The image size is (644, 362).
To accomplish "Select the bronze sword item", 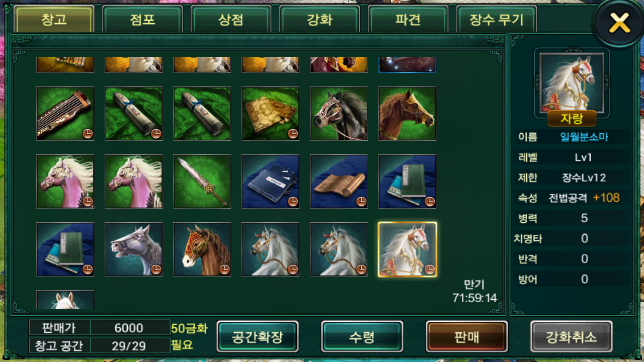I will [202, 182].
